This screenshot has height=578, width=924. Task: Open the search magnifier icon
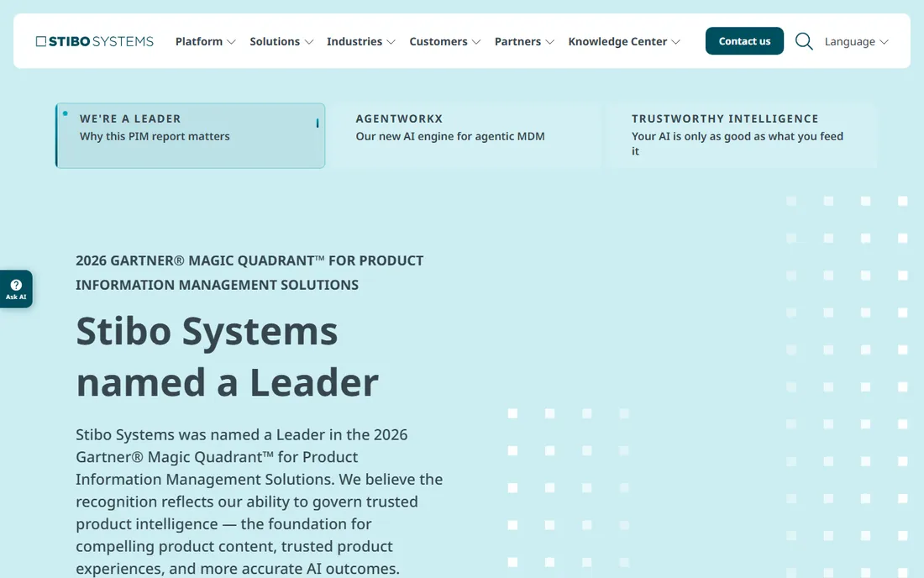(804, 41)
